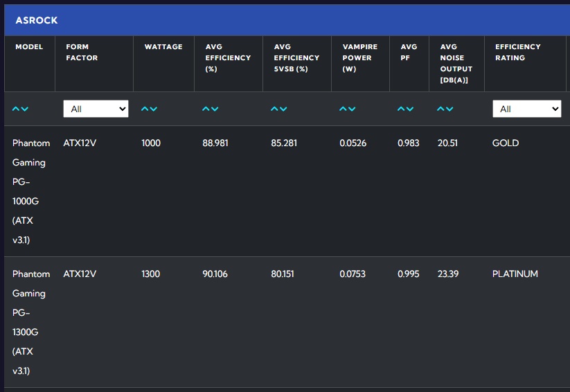Sort Model column descending with down arrow
Screen dimensions: 570x392
point(25,109)
